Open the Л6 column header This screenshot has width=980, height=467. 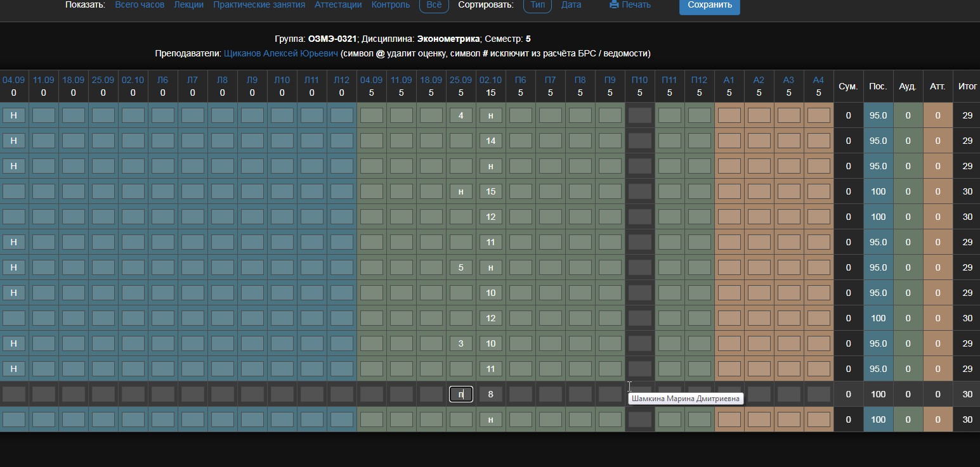click(x=162, y=80)
